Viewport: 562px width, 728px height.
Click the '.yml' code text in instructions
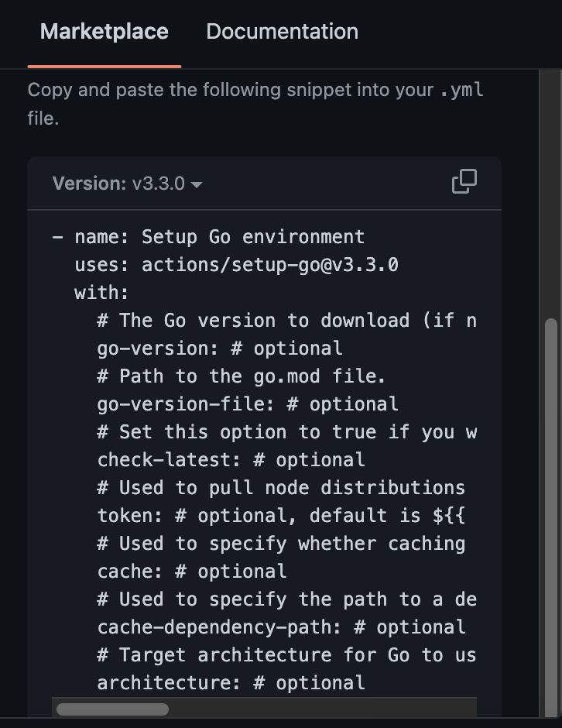(462, 90)
